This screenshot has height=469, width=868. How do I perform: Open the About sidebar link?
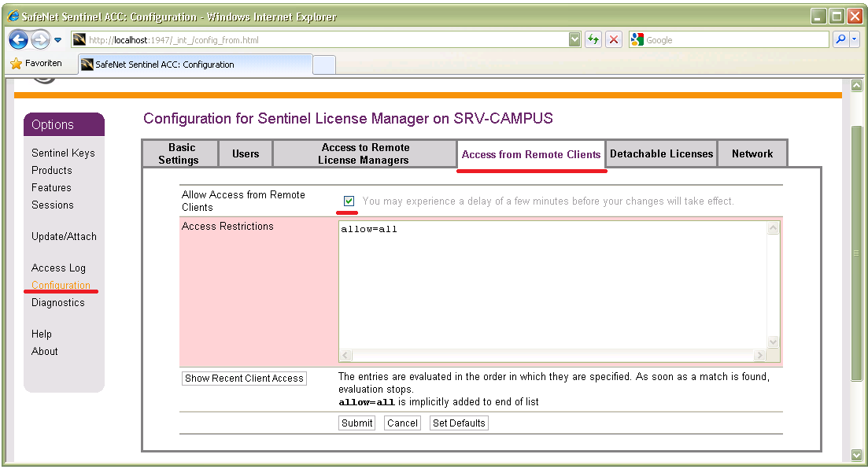pyautogui.click(x=45, y=351)
